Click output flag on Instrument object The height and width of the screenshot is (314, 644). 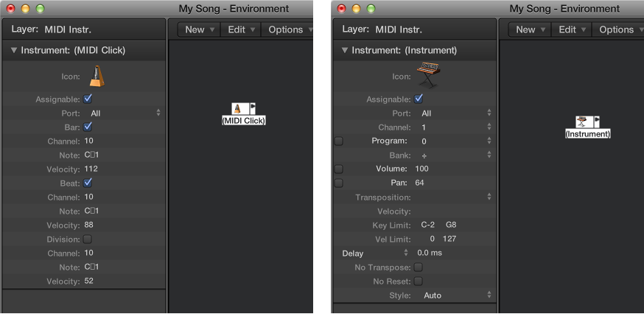[597, 122]
